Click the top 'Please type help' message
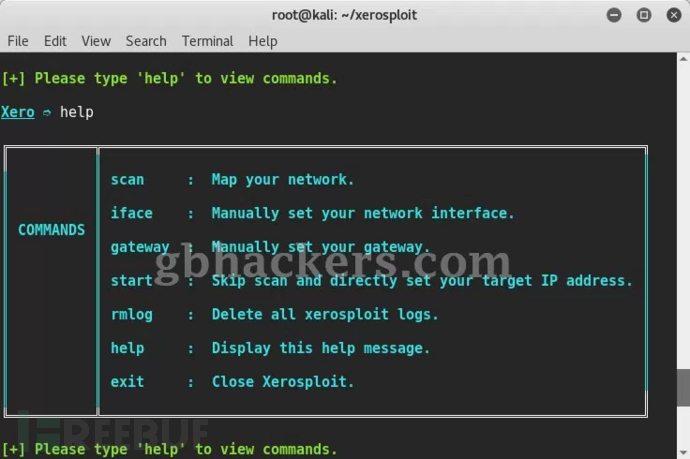The height and width of the screenshot is (459, 690). [x=169, y=78]
